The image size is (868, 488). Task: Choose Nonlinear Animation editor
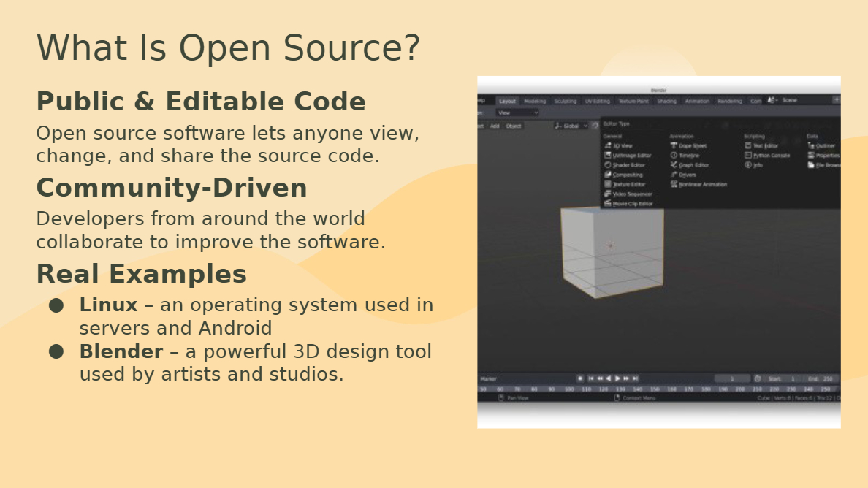tap(701, 185)
